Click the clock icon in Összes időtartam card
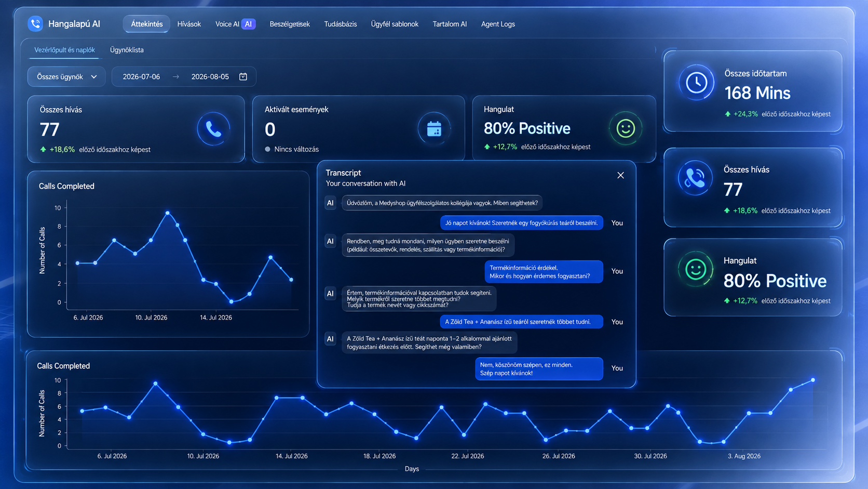This screenshot has height=489, width=868. pyautogui.click(x=696, y=83)
